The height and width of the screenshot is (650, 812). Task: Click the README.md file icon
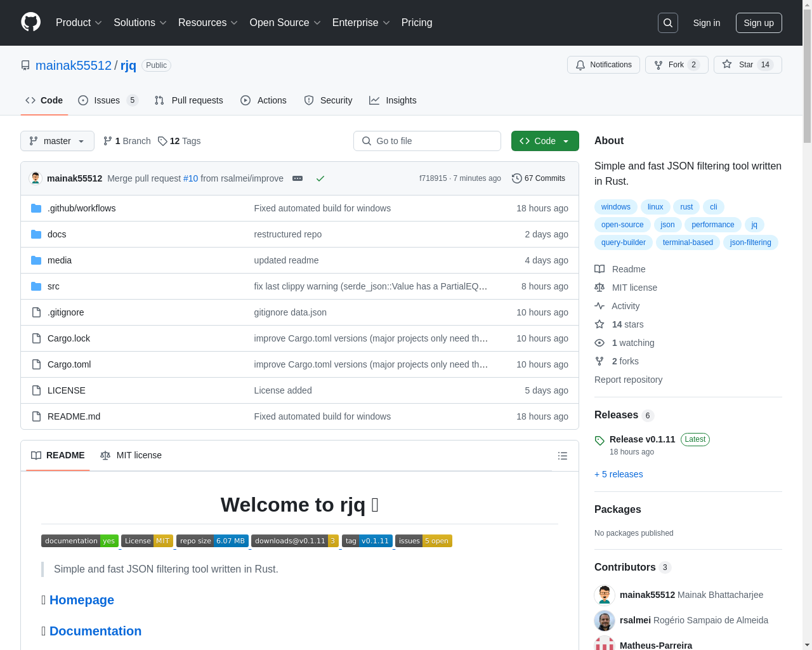36,416
